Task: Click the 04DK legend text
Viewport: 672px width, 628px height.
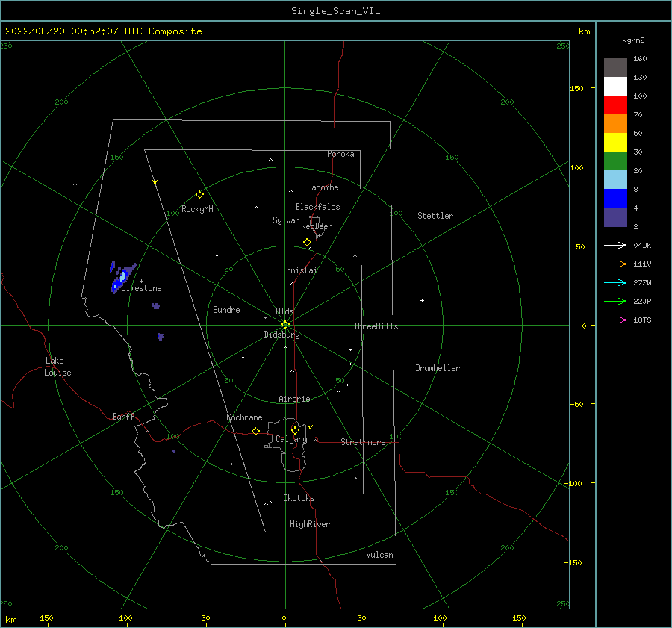Action: click(642, 246)
